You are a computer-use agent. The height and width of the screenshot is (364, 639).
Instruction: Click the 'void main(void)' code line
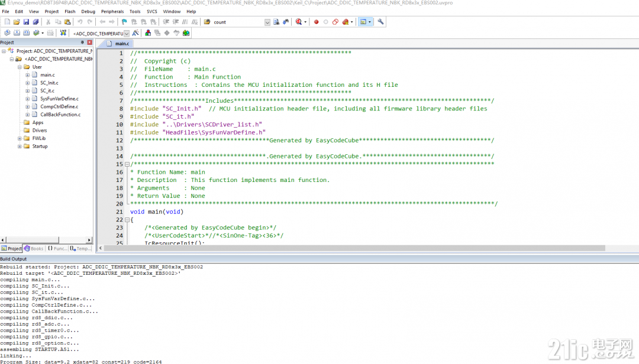tap(157, 212)
